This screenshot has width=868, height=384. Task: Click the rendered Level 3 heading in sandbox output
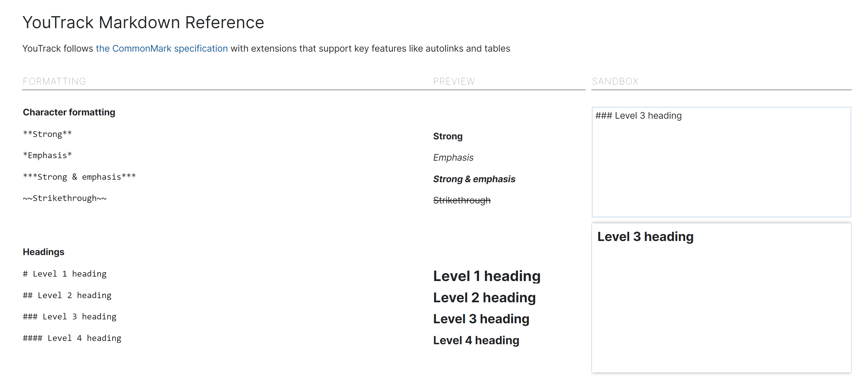645,237
